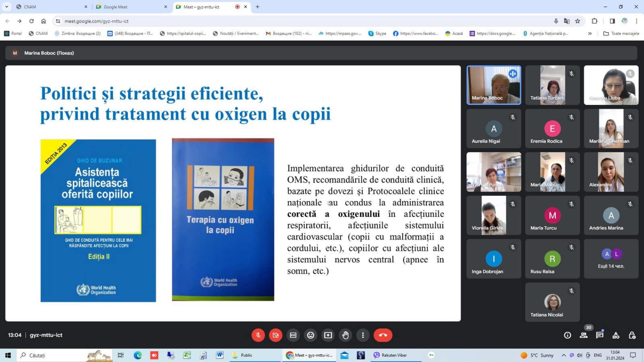The image size is (644, 362).
Task: Expand the hidden bookmarks overflow chevron
Action: pos(590,33)
